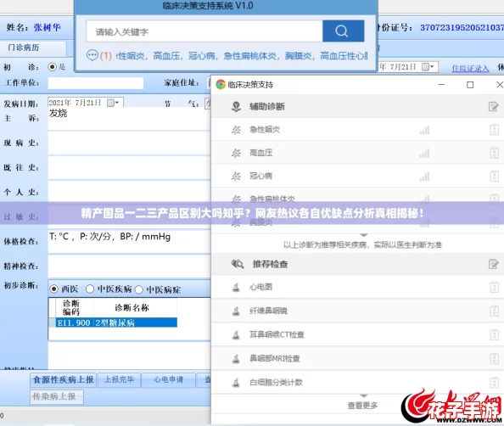Viewport: 504px width, 426px height.
Task: Click the 推荐检查 section search icon
Action: (238, 264)
